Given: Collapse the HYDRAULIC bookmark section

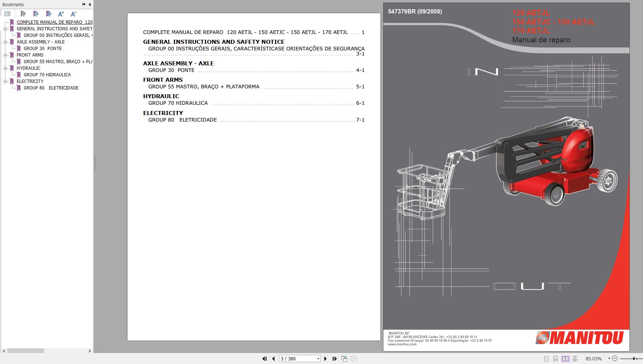Looking at the screenshot, I should [5, 68].
